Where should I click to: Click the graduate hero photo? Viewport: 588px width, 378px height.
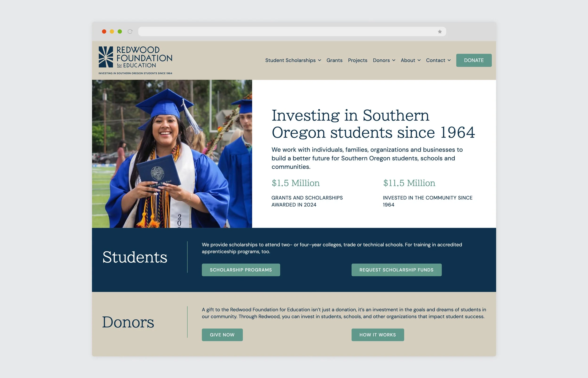coord(172,154)
